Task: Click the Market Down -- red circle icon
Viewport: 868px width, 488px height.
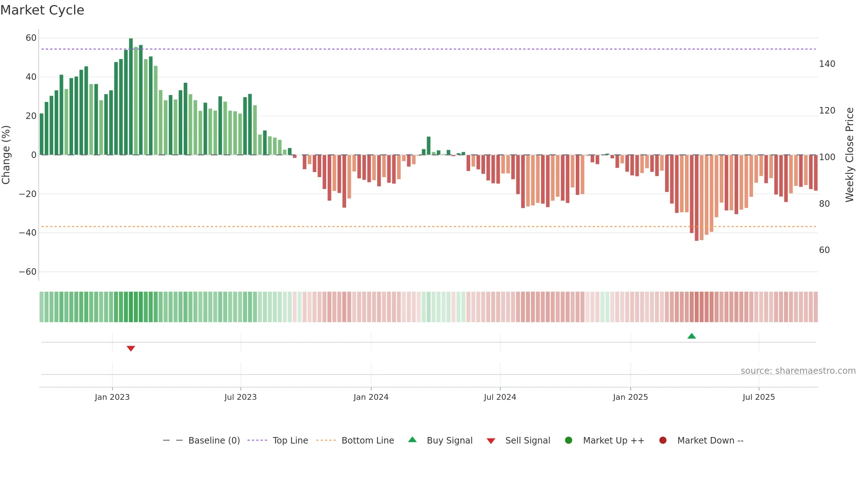Action: pyautogui.click(x=663, y=440)
